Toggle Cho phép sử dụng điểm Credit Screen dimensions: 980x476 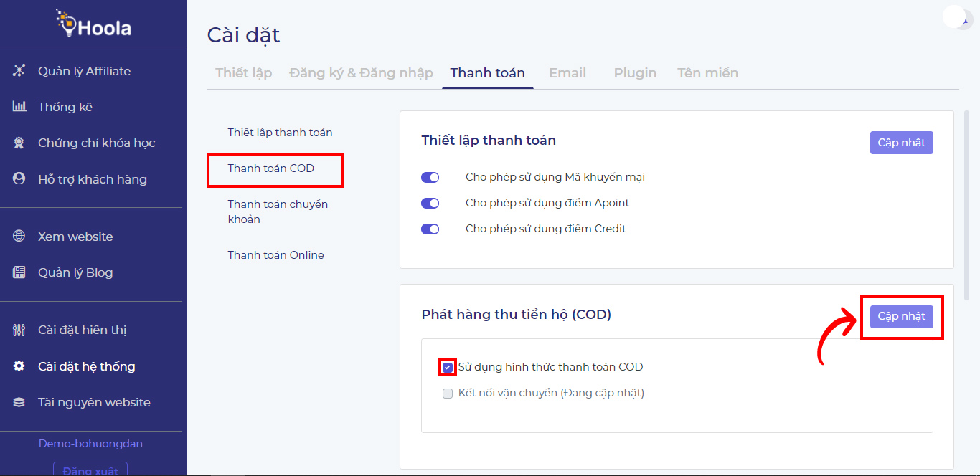[x=430, y=229]
